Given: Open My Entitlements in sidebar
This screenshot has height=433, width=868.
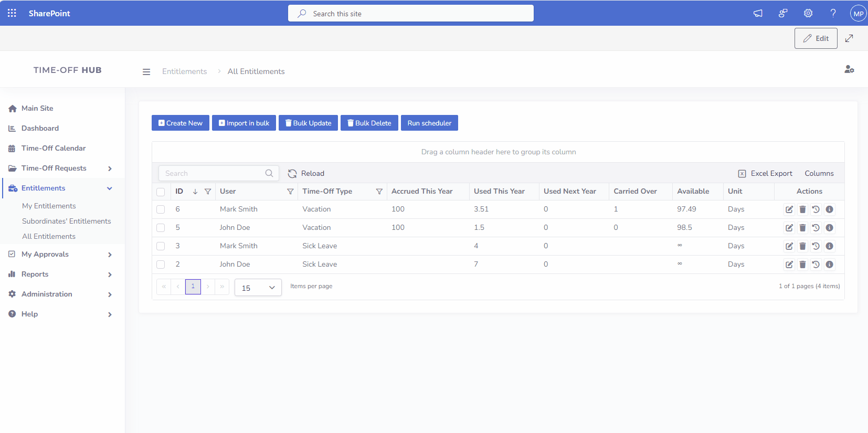Looking at the screenshot, I should point(49,206).
